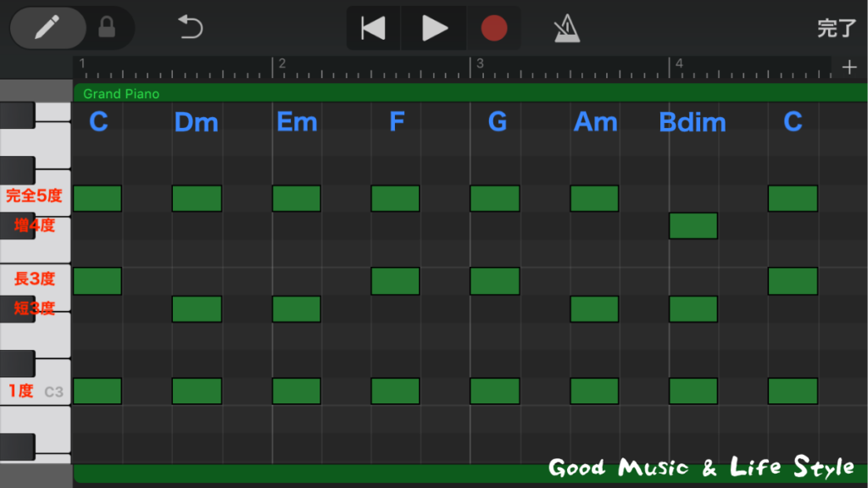
Task: Select the major third note under F
Action: tap(395, 281)
